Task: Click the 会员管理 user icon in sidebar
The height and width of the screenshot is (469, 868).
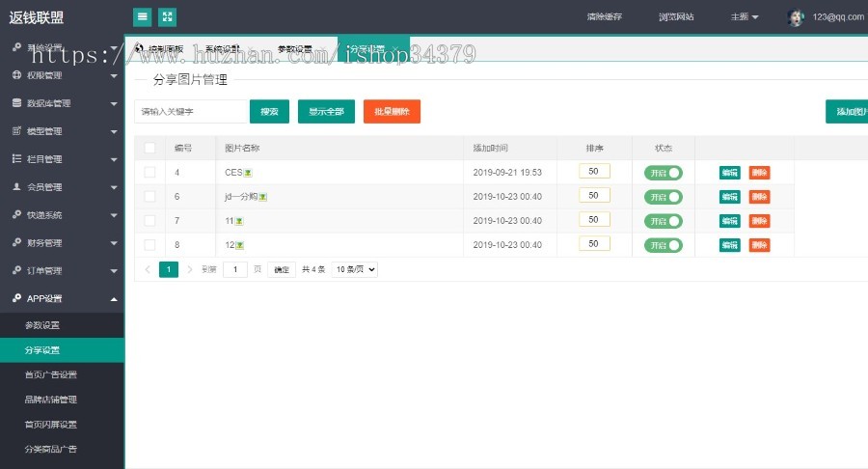Action: pyautogui.click(x=16, y=187)
